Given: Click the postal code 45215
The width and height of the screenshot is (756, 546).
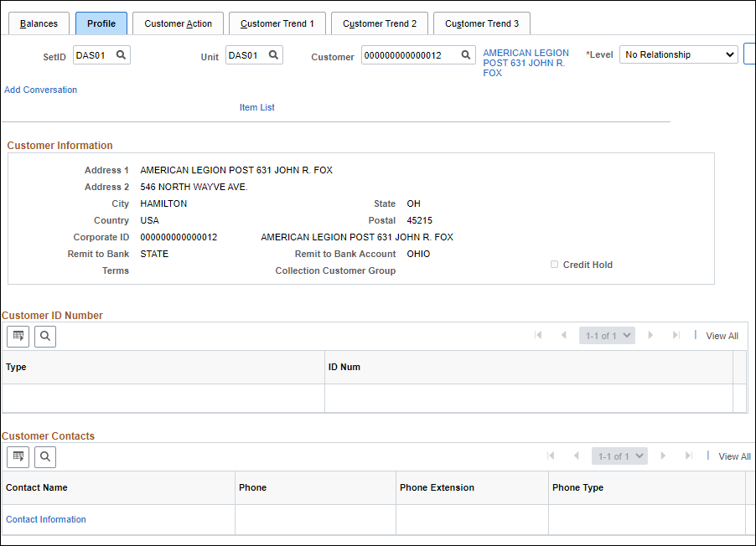Looking at the screenshot, I should 419,221.
